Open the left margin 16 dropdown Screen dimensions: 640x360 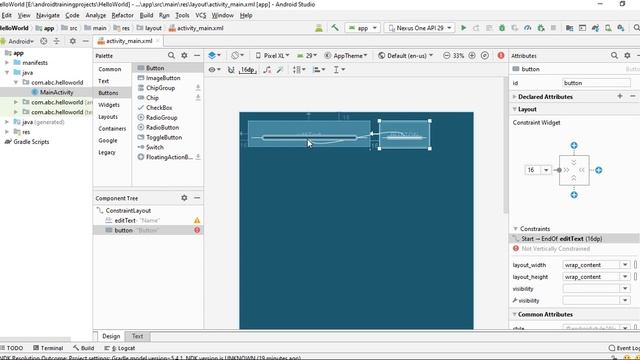pos(546,170)
